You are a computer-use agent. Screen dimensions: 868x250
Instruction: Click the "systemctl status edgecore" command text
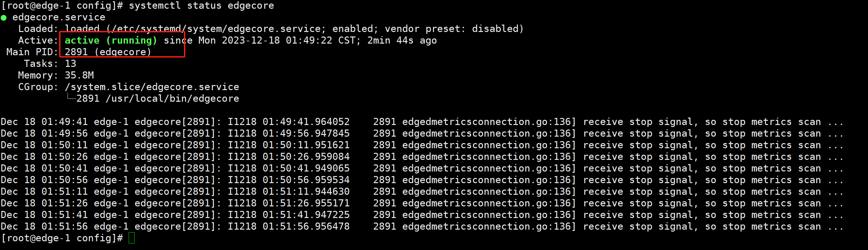click(x=201, y=6)
